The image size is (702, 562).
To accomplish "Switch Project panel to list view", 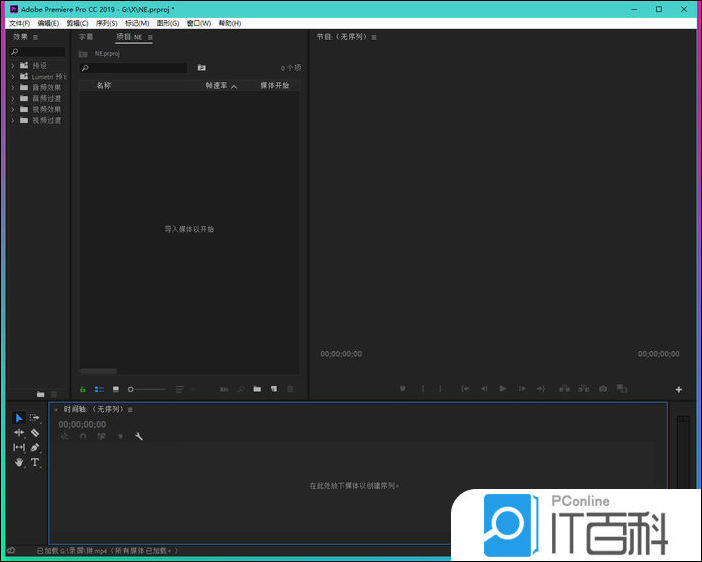I will [x=99, y=389].
